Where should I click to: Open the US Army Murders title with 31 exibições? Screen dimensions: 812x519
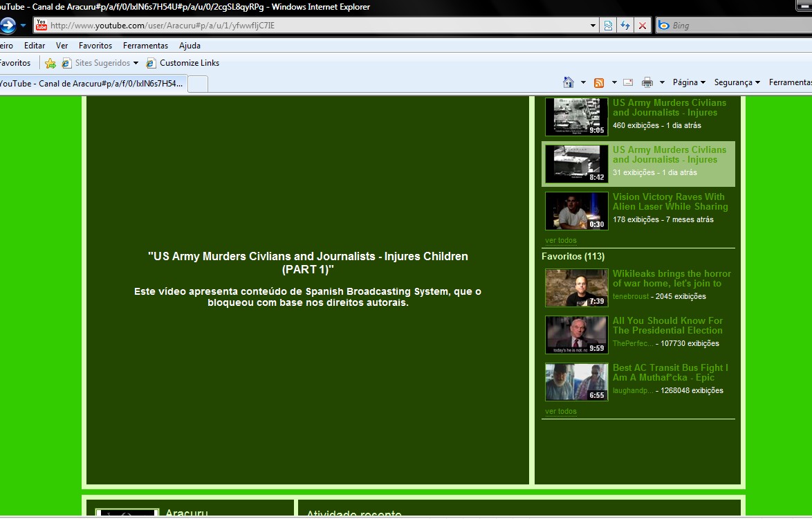[669, 155]
